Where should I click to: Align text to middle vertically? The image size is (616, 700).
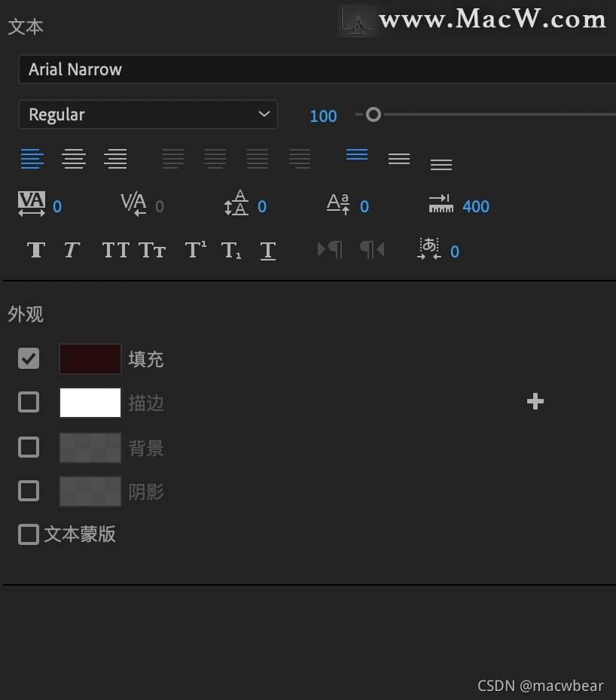399,159
